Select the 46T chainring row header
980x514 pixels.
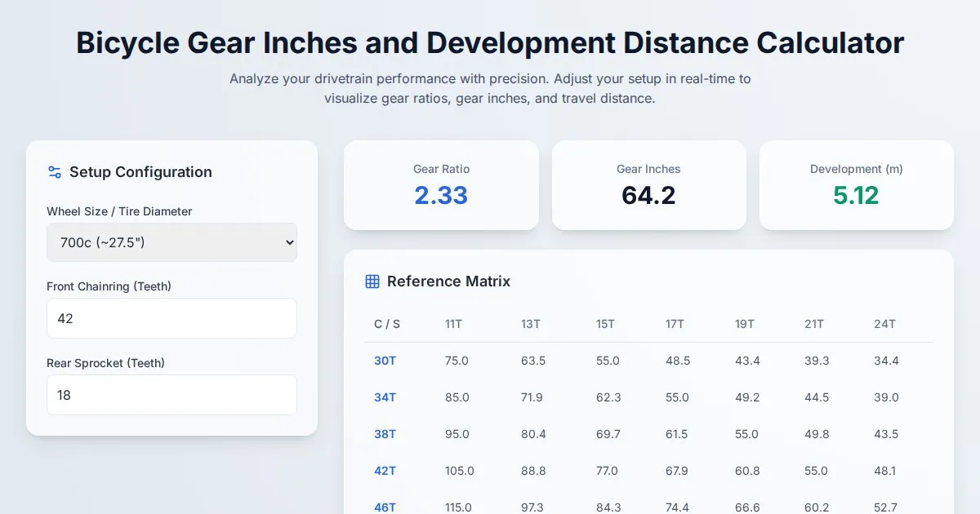pyautogui.click(x=385, y=507)
